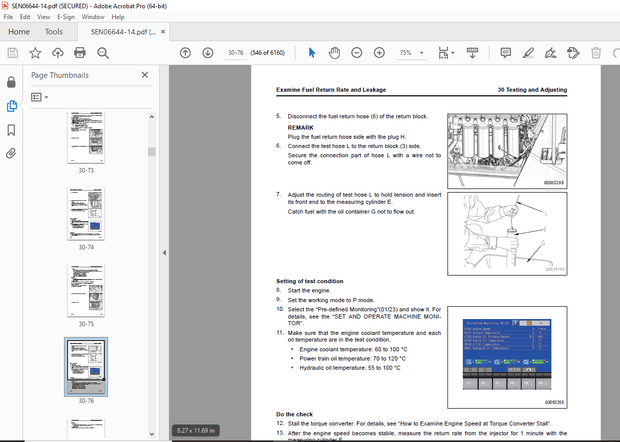
Task: Open the page fit options dropdown
Action: (451, 53)
